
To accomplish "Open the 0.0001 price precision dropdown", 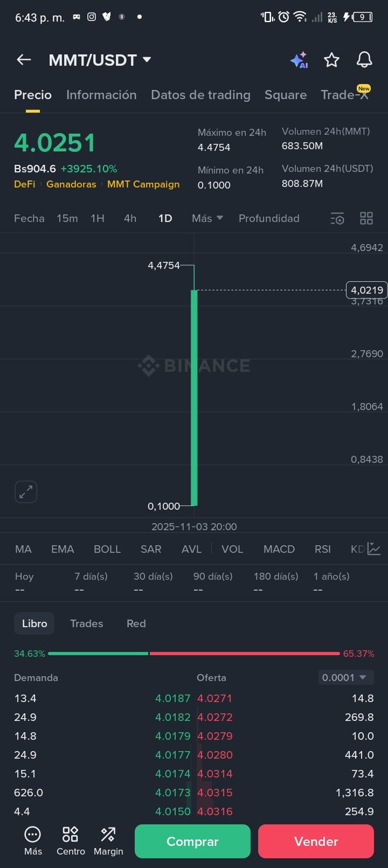I will tap(344, 677).
